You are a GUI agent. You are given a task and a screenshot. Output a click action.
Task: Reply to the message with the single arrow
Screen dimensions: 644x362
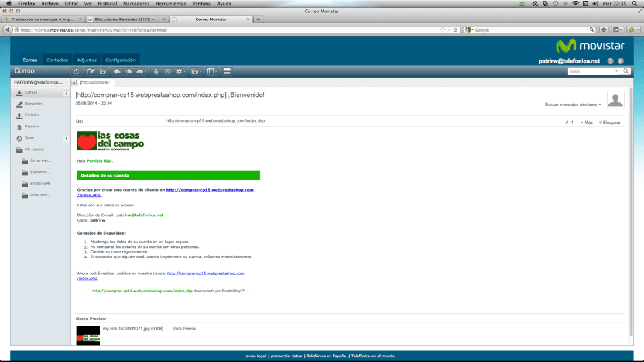(x=117, y=71)
